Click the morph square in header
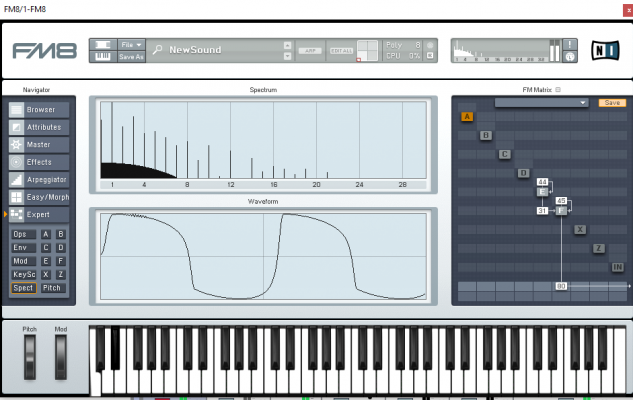633x400 pixels. click(x=368, y=50)
